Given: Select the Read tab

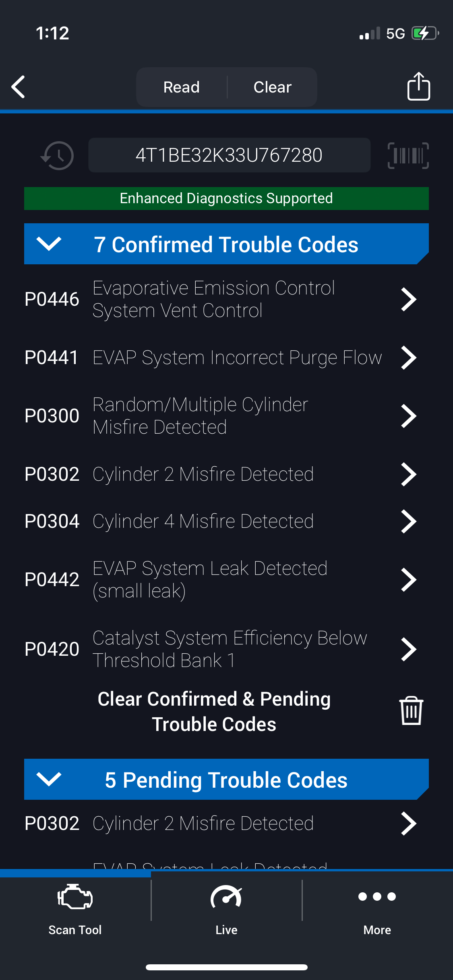Looking at the screenshot, I should click(182, 87).
